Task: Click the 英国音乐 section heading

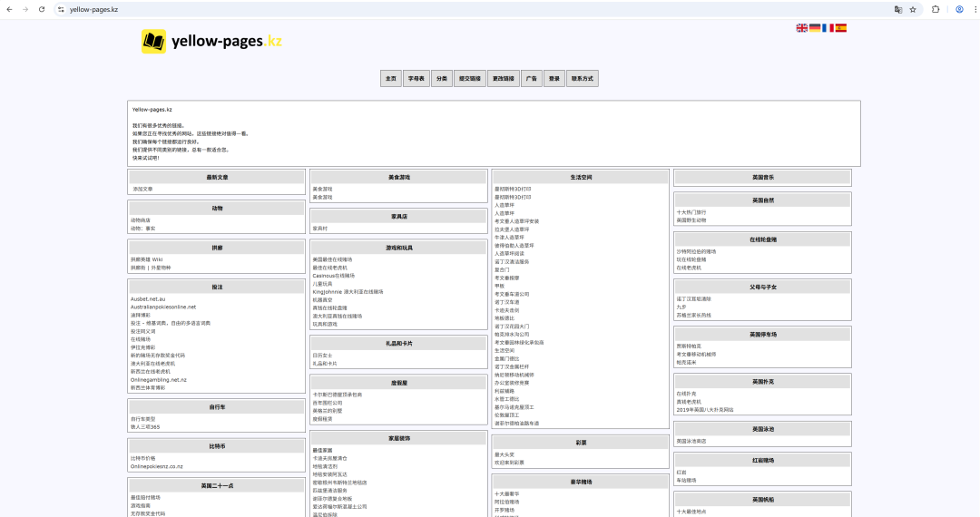Action: 762,178
